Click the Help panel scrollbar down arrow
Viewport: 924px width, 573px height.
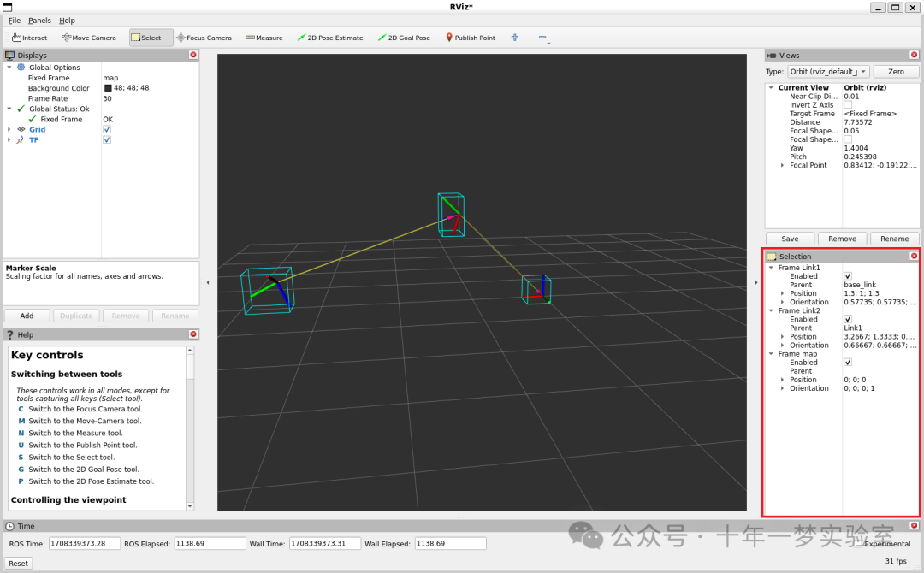pyautogui.click(x=190, y=506)
